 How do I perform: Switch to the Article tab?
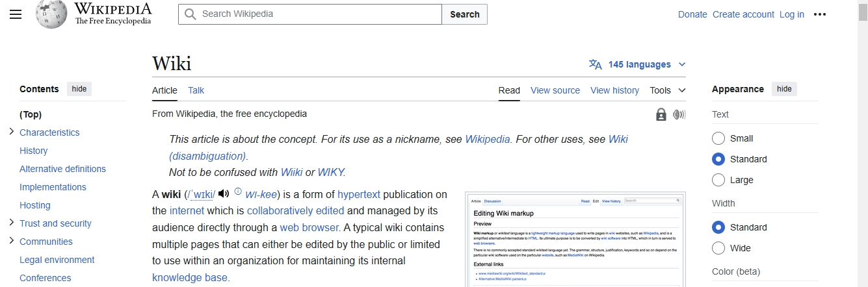pyautogui.click(x=164, y=90)
